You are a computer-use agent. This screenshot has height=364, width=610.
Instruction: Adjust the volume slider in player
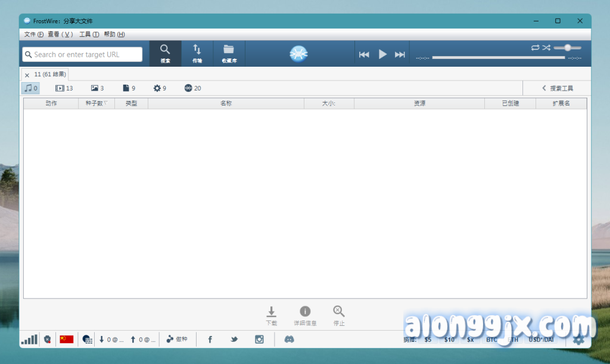[x=567, y=48]
